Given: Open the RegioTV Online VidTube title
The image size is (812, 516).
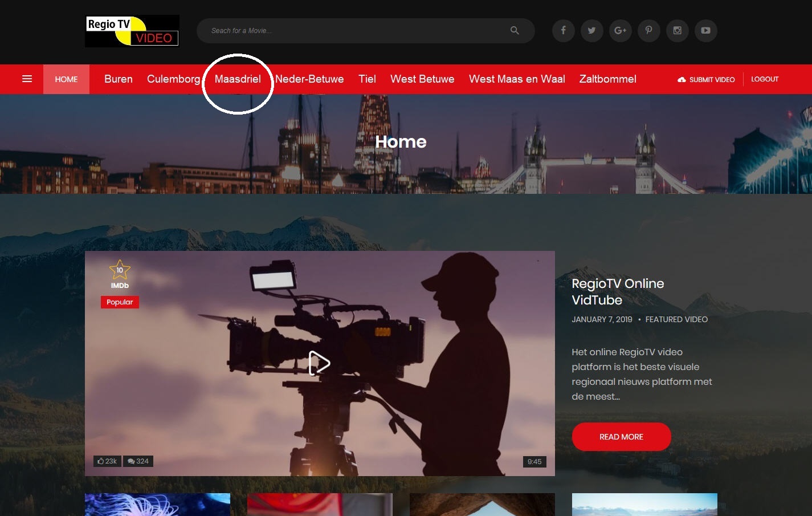Looking at the screenshot, I should [x=618, y=291].
